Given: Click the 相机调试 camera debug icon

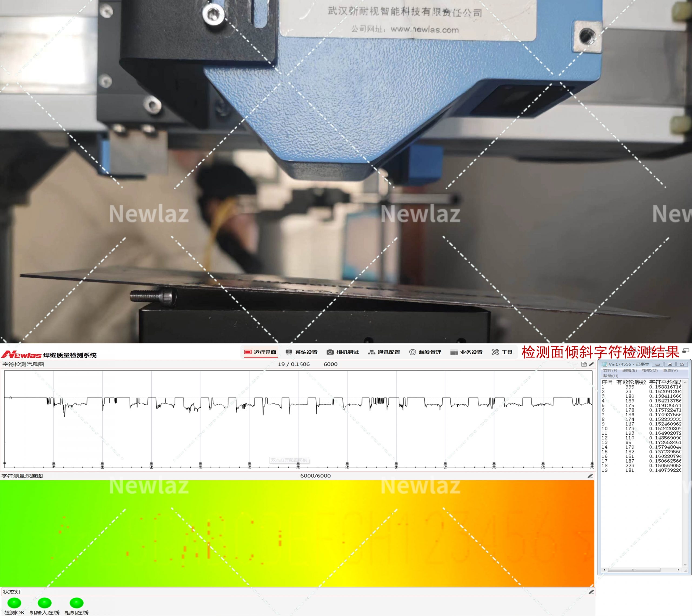Looking at the screenshot, I should [330, 352].
